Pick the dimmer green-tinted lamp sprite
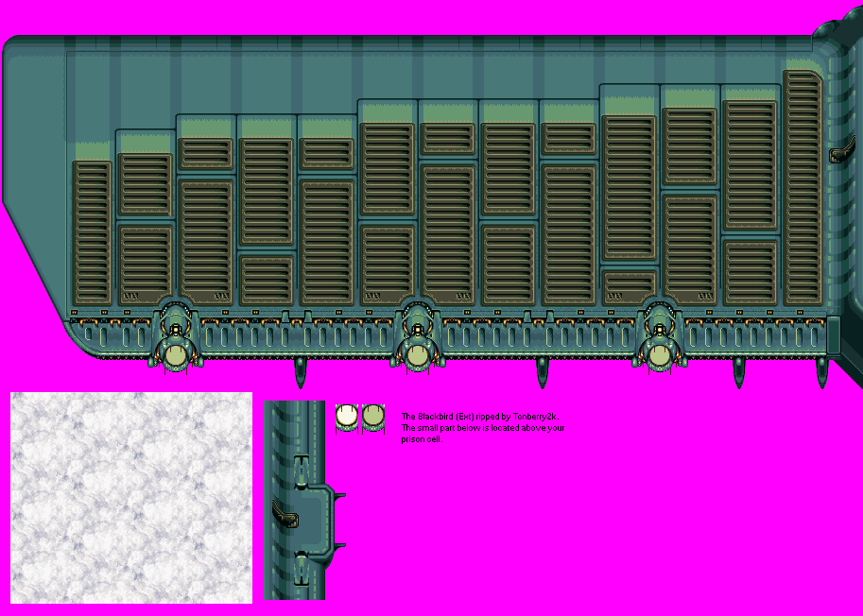Image resolution: width=863 pixels, height=616 pixels. (x=373, y=418)
